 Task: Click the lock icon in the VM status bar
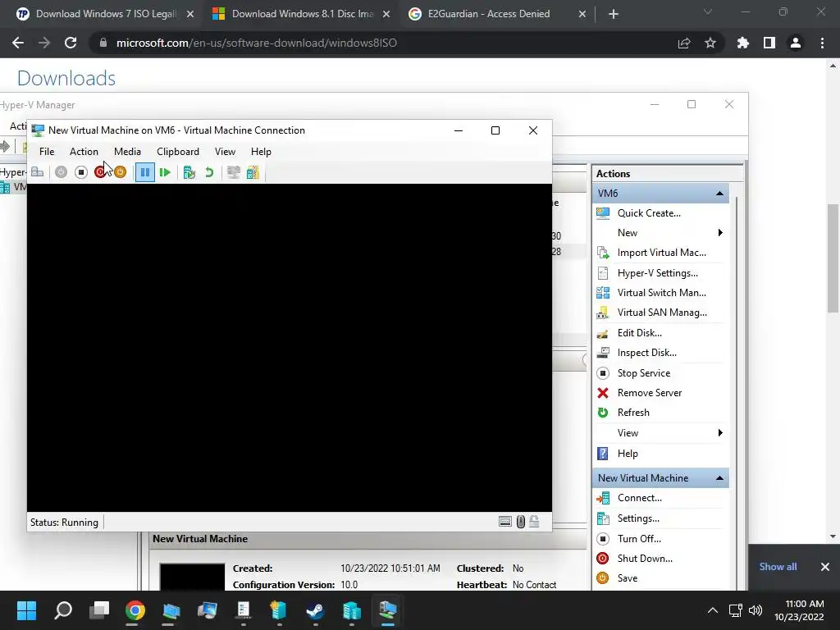(x=534, y=522)
